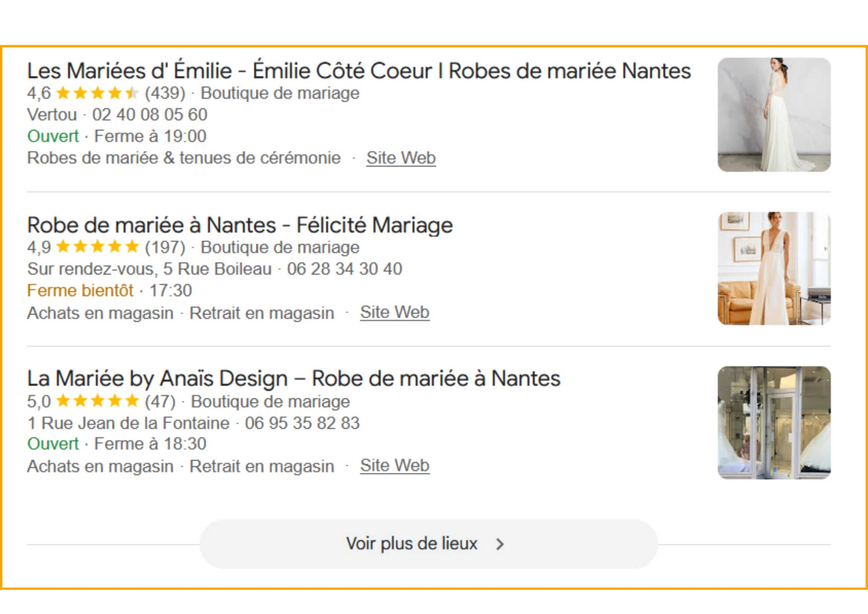Click phone number 02 40 08 05 60
The image size is (868, 614).
150,115
